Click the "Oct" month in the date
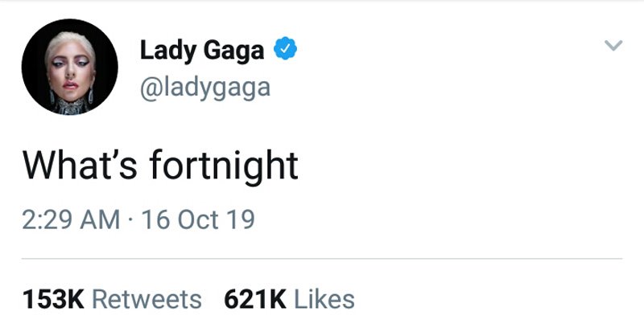The image size is (644, 336). (196, 218)
